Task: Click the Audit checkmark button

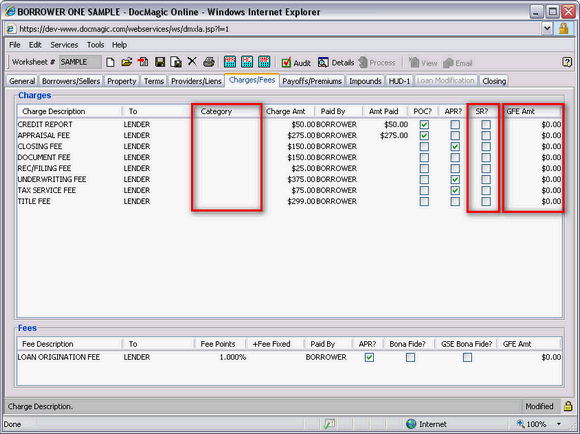Action: [296, 63]
